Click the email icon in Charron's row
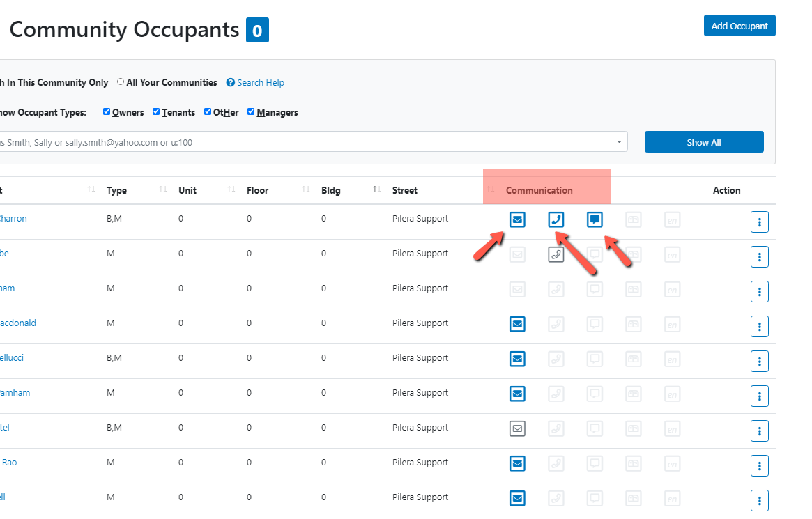This screenshot has width=812, height=519. pyautogui.click(x=516, y=220)
